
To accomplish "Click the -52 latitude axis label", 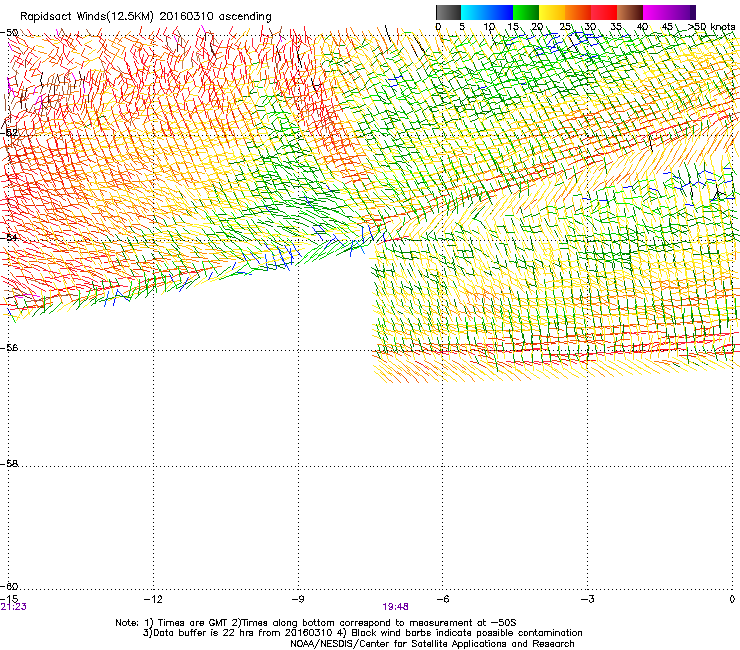I will coord(10,133).
